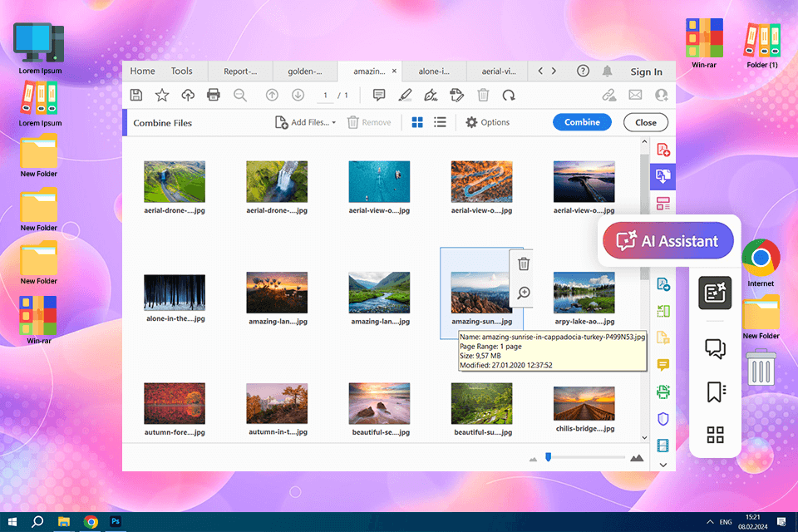
Task: Click the Save file icon in toolbar
Action: pos(136,96)
